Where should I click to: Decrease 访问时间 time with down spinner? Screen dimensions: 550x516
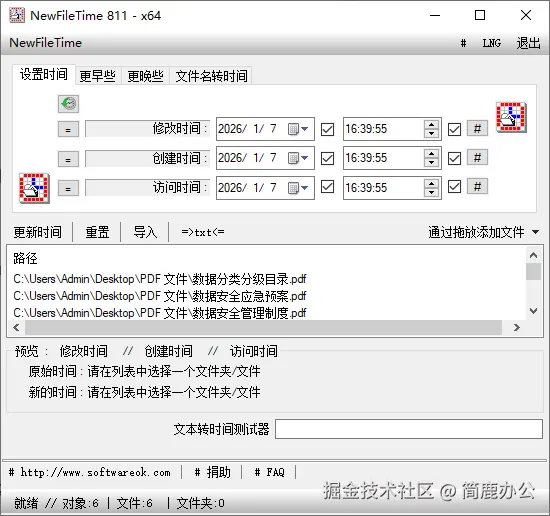click(x=431, y=193)
